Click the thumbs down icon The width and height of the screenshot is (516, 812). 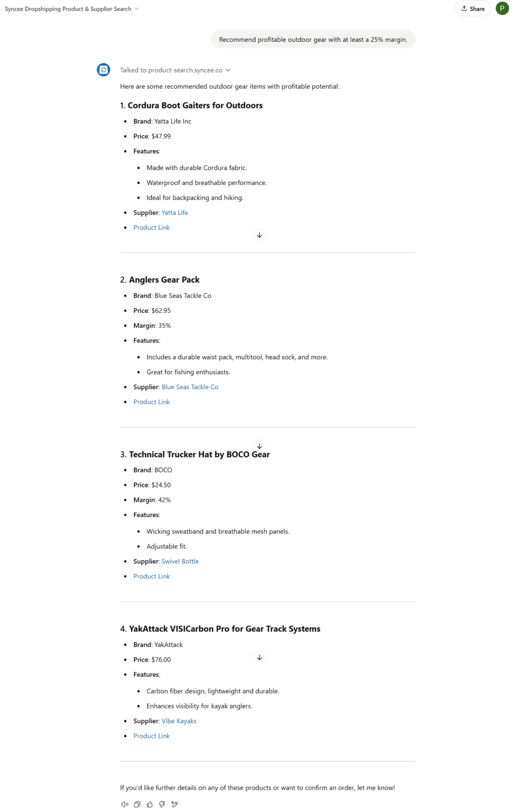point(162,804)
